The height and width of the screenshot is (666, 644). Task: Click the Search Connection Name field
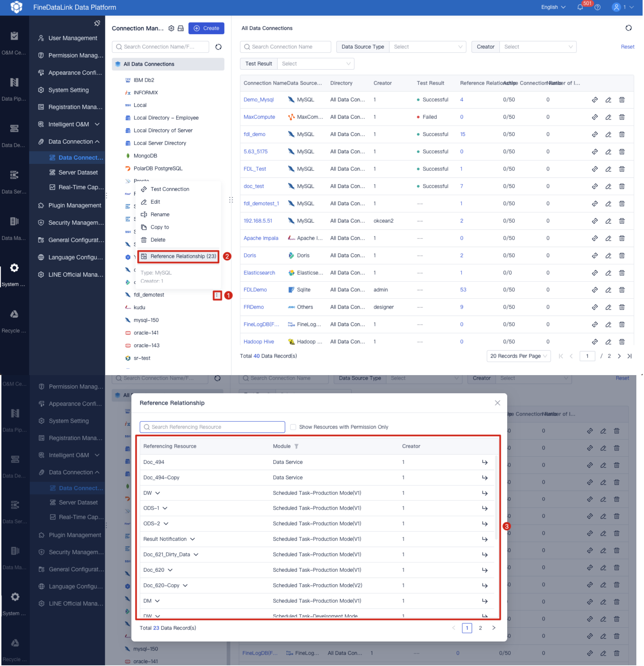tap(285, 47)
